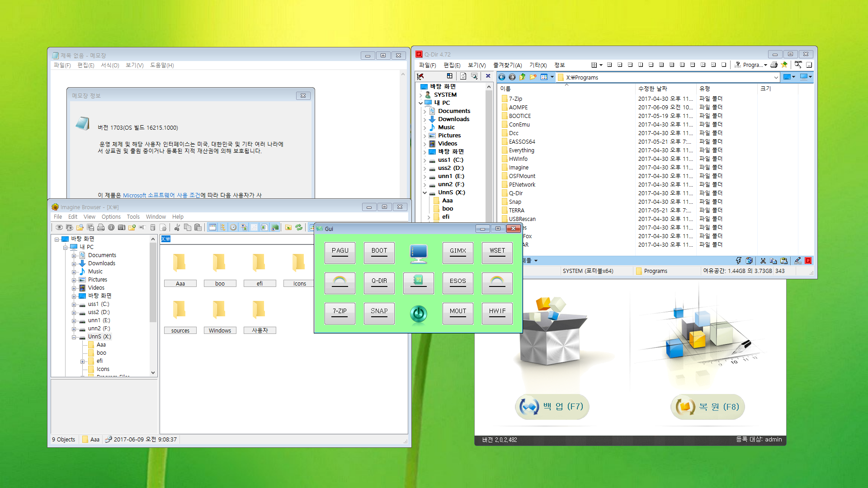Open the 보기(V) menu in Q-Dir
Viewport: 868px width, 488px height.
pos(476,65)
